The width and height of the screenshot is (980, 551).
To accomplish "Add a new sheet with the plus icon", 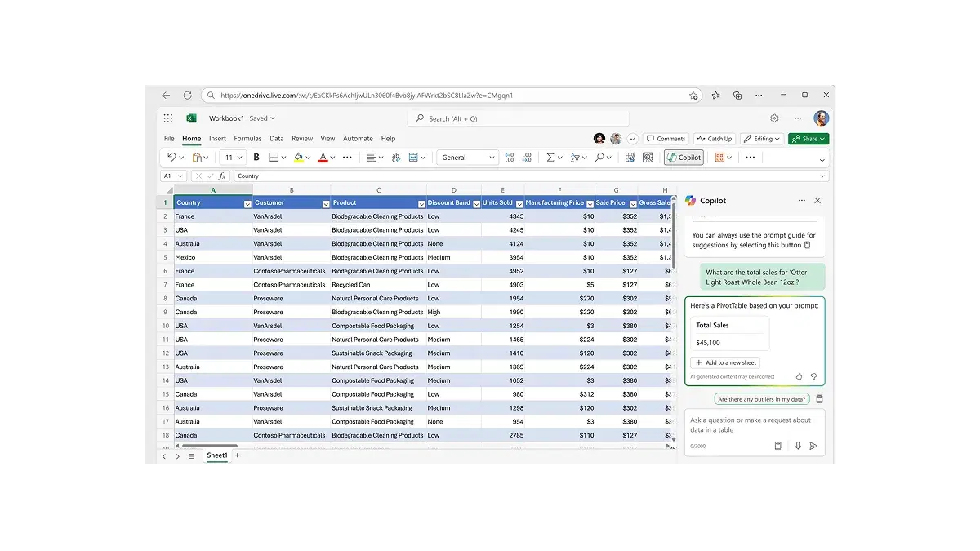I will 238,455.
